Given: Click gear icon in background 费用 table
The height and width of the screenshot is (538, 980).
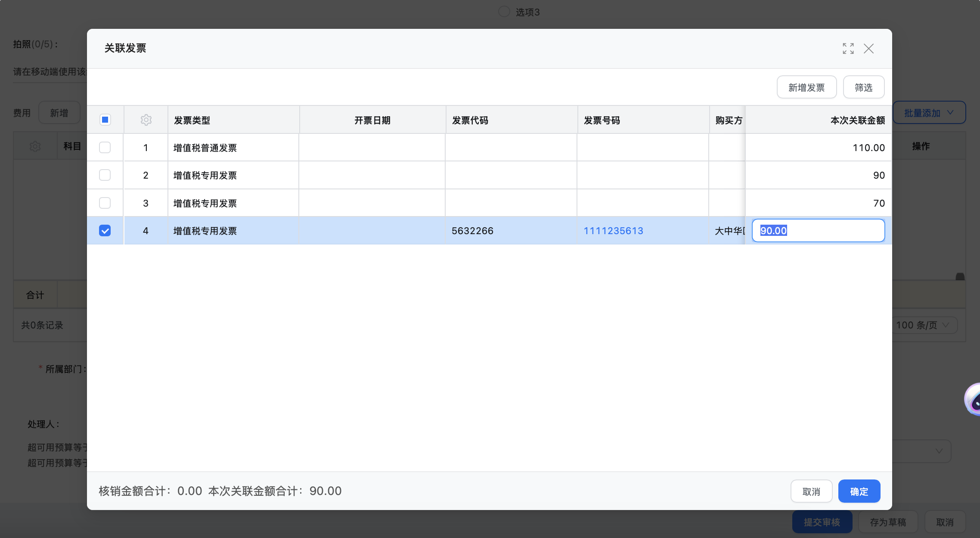Looking at the screenshot, I should 35,146.
